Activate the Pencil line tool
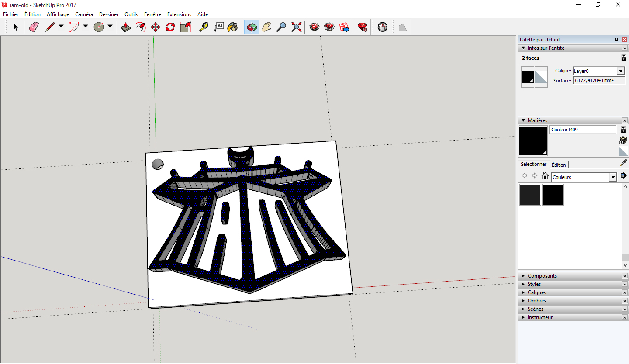 tap(50, 27)
